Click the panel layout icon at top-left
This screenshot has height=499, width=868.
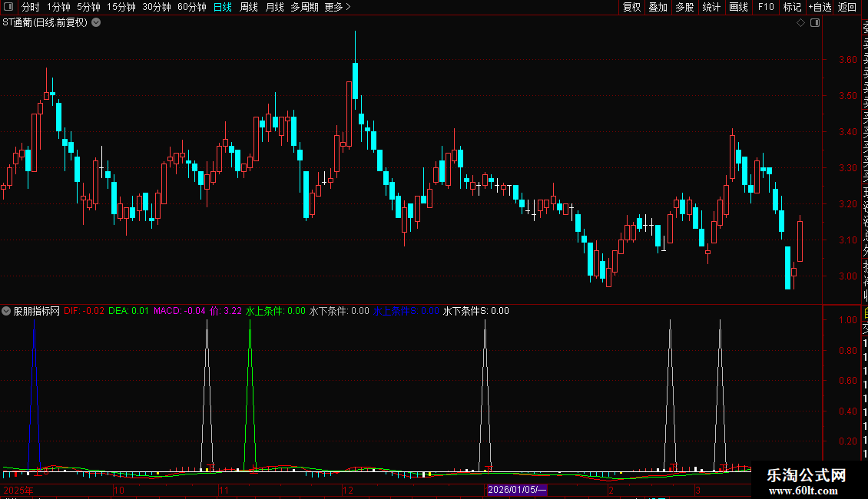click(x=8, y=7)
